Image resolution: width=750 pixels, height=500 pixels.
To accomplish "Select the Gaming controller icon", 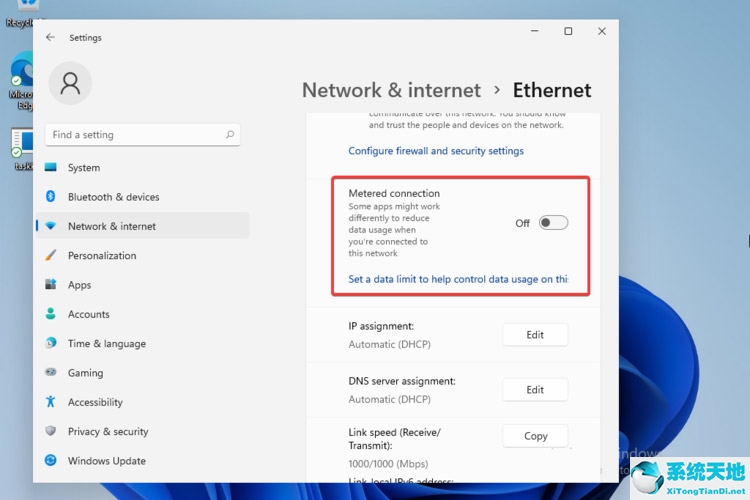I will pyautogui.click(x=51, y=373).
